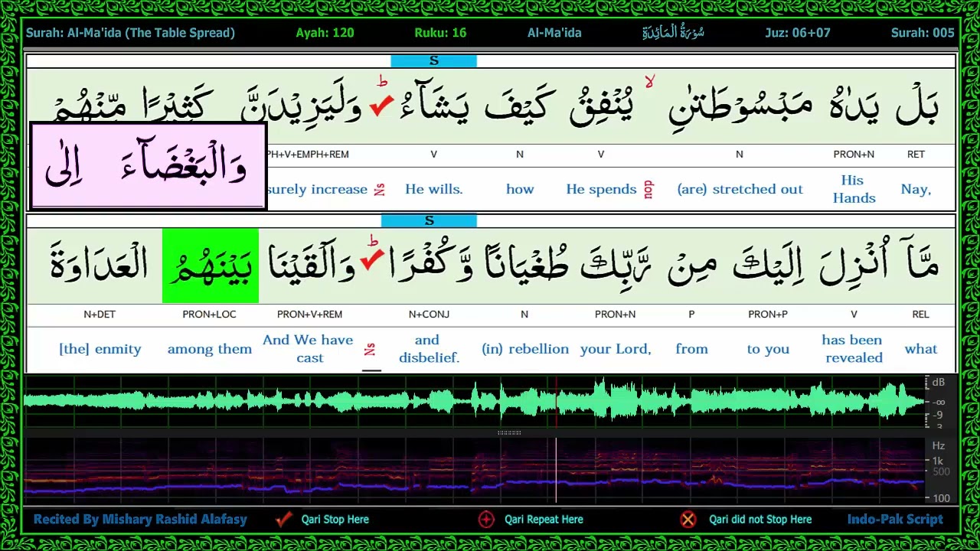Screen dimensions: 980x551
Task: Click the 'N+DET' grammar tag
Action: (x=100, y=315)
